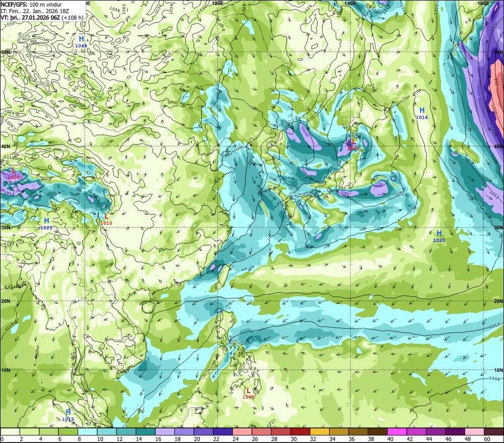Click the left-edge 10N latitude label
504x443 pixels.
pos(6,370)
